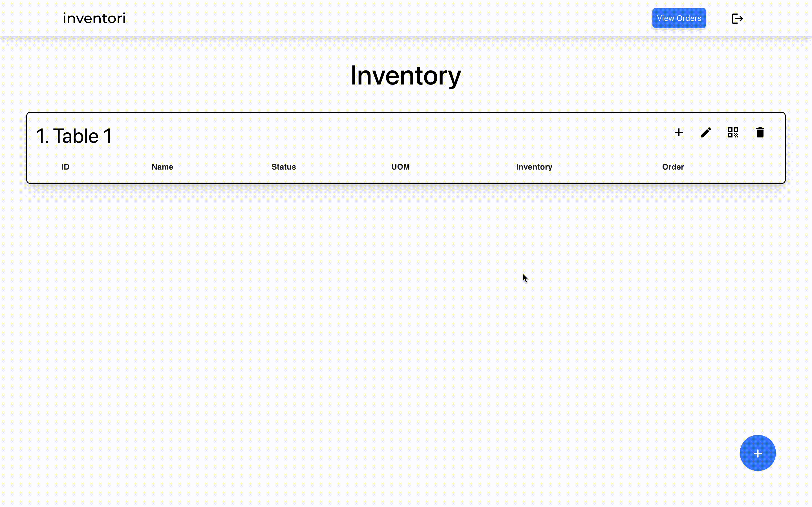Click the Inventory column header in table

coord(534,167)
